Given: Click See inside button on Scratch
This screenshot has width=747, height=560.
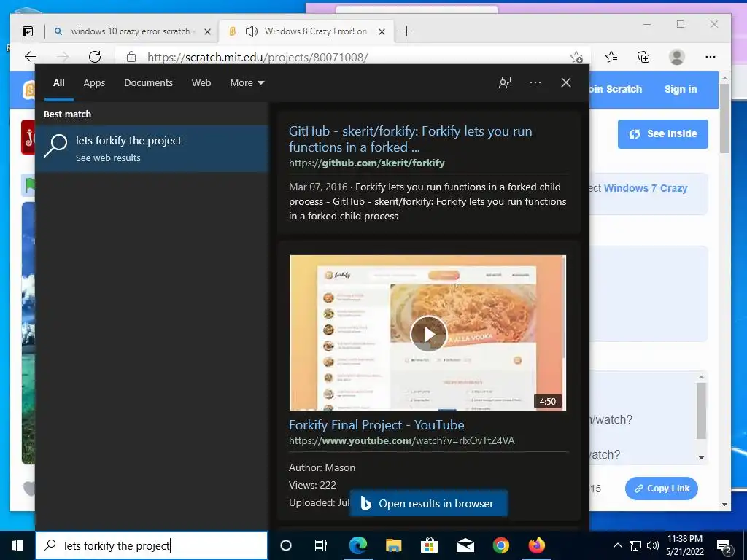Looking at the screenshot, I should (662, 134).
